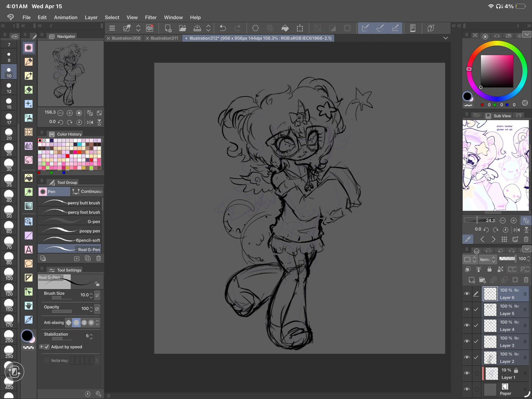This screenshot has width=532, height=399.
Task: Open Brush Size dynamics dropdown button
Action: pyautogui.click(x=97, y=295)
